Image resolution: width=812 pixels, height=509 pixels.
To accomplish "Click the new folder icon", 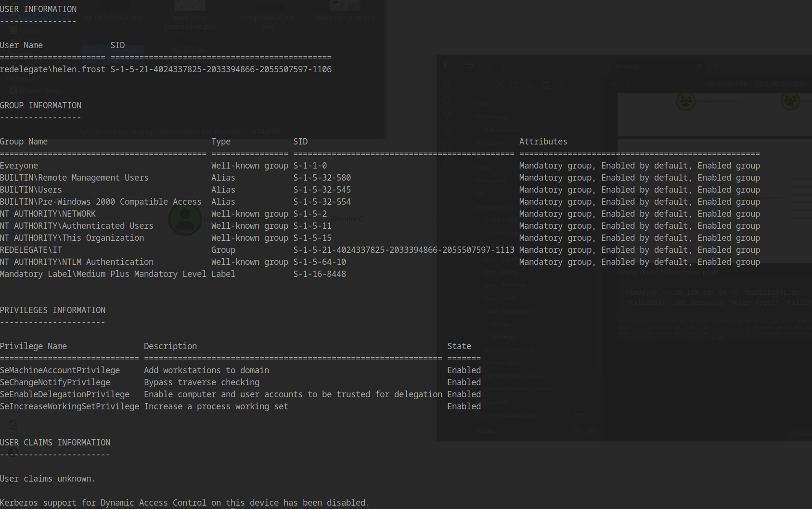I will point(515,85).
